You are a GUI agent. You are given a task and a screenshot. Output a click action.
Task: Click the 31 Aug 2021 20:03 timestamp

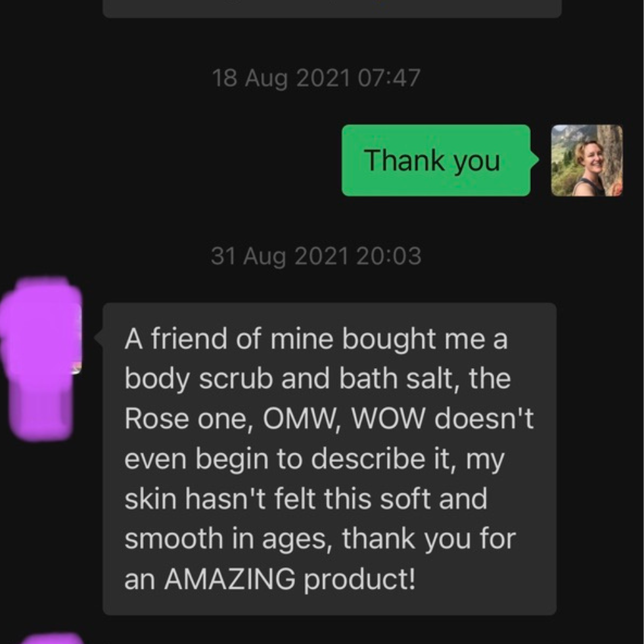pyautogui.click(x=316, y=256)
